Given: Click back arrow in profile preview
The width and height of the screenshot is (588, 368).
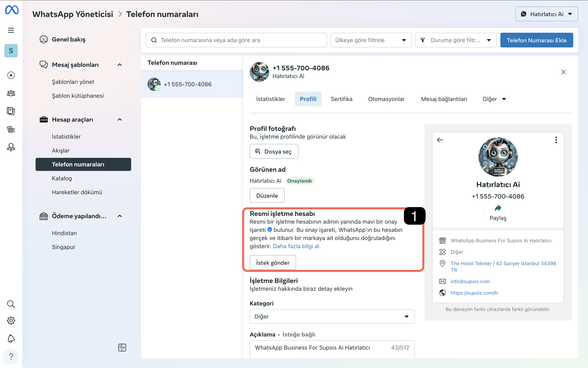Looking at the screenshot, I should 440,140.
